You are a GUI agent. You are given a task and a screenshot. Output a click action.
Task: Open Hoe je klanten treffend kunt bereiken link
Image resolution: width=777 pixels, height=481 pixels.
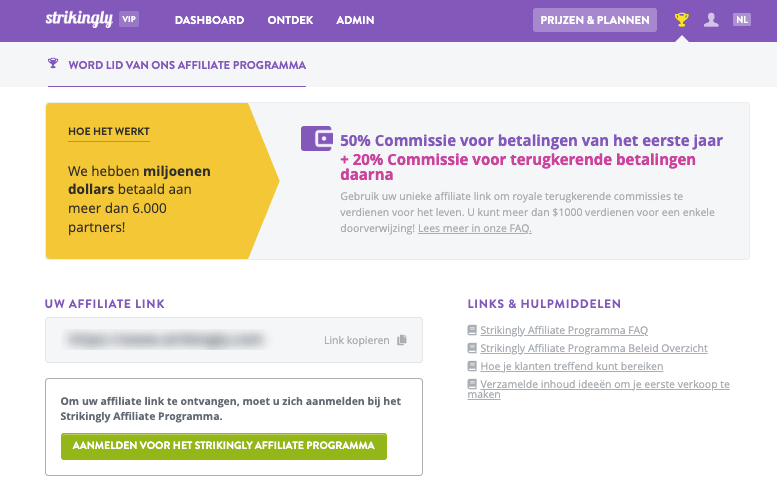tap(571, 366)
